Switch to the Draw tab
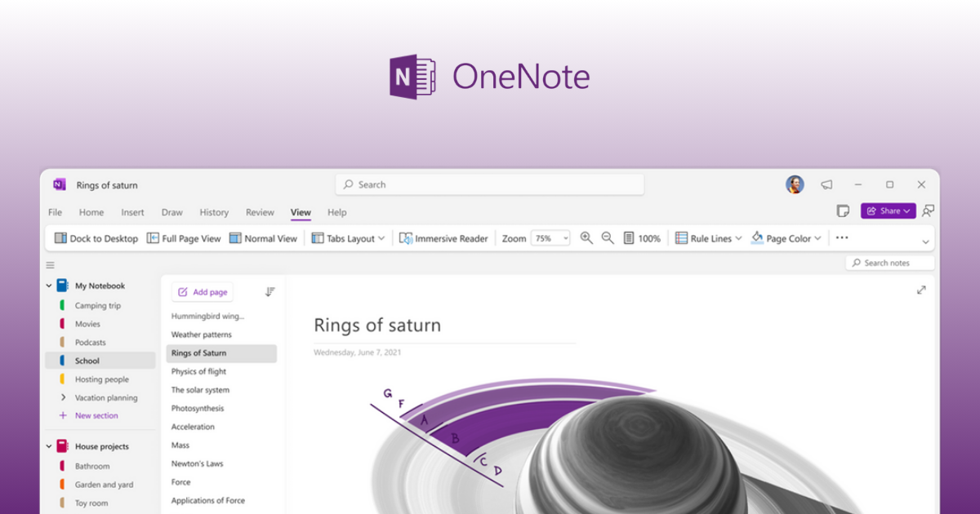 [172, 212]
